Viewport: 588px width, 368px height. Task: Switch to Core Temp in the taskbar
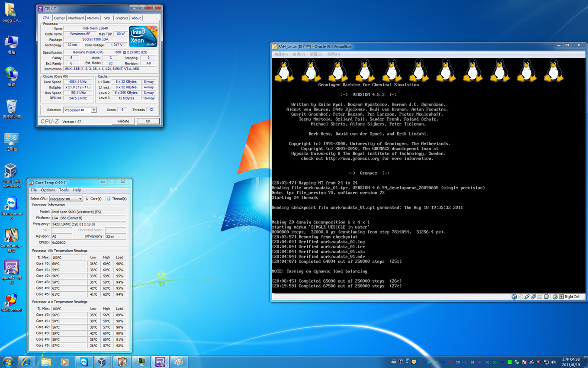click(x=122, y=362)
